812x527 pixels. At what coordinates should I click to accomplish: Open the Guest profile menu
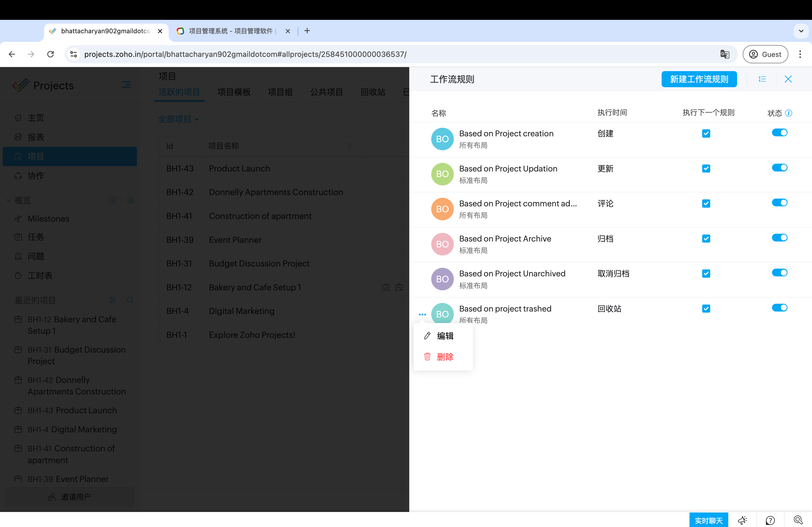tap(765, 54)
